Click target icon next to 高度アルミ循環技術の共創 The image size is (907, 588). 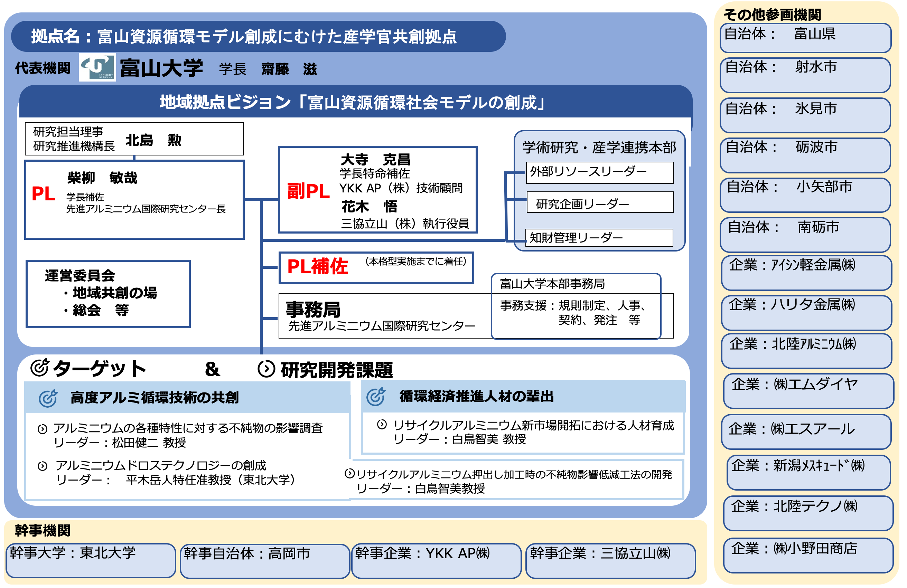point(48,398)
